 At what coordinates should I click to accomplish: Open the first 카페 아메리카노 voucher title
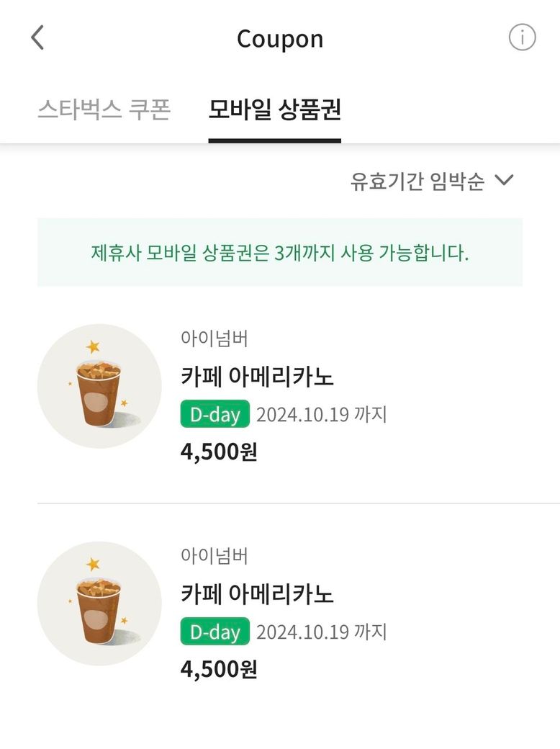click(257, 376)
